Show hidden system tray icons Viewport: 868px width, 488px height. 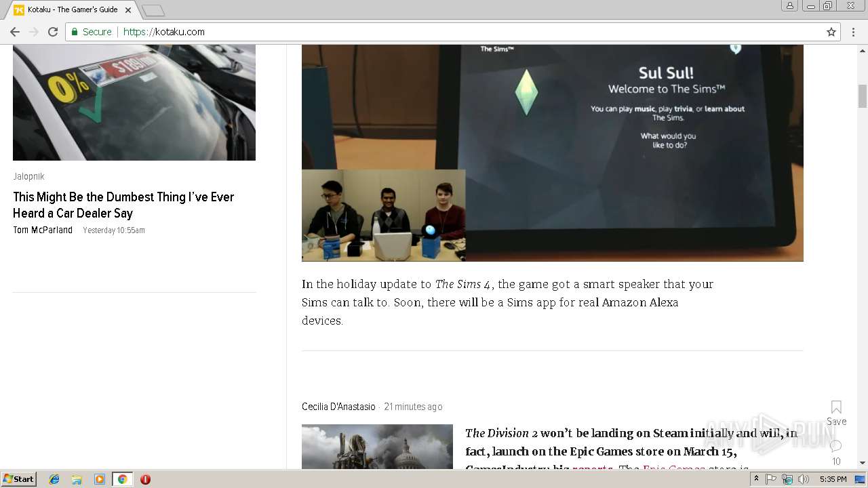pos(756,479)
